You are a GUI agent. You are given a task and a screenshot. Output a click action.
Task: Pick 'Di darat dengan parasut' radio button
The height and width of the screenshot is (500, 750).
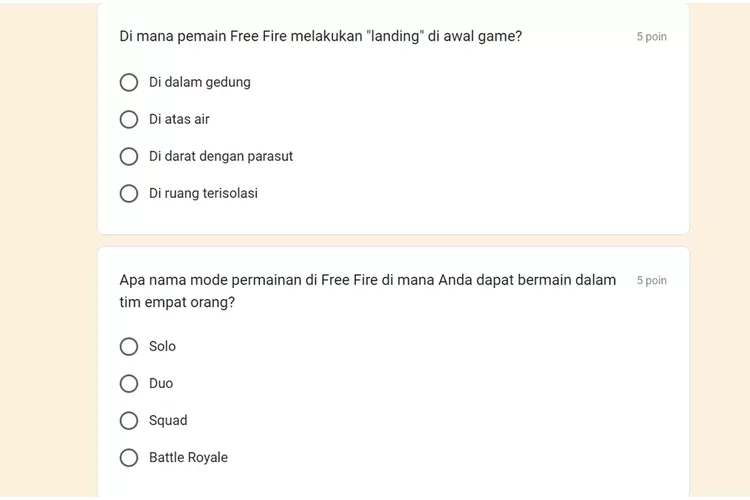pyautogui.click(x=129, y=156)
